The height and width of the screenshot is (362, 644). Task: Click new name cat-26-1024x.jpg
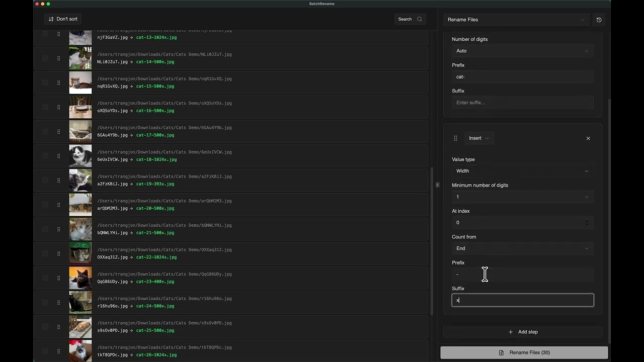(156, 355)
